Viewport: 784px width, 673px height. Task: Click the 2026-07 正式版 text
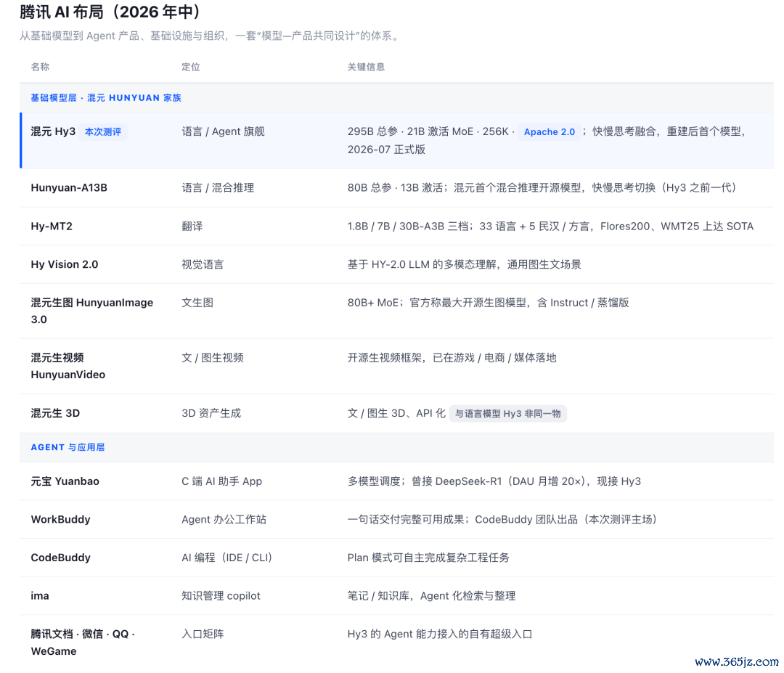coord(386,150)
